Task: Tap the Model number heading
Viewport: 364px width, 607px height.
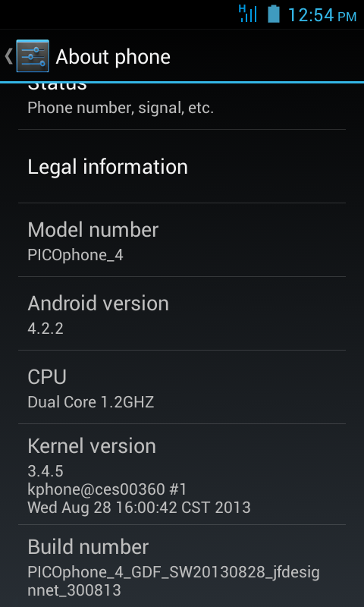Action: click(93, 230)
